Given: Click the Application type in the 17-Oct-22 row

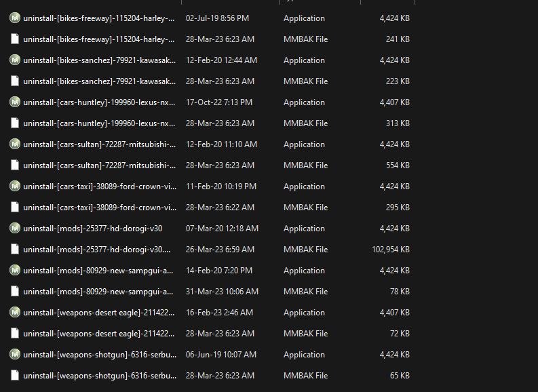Looking at the screenshot, I should (304, 102).
